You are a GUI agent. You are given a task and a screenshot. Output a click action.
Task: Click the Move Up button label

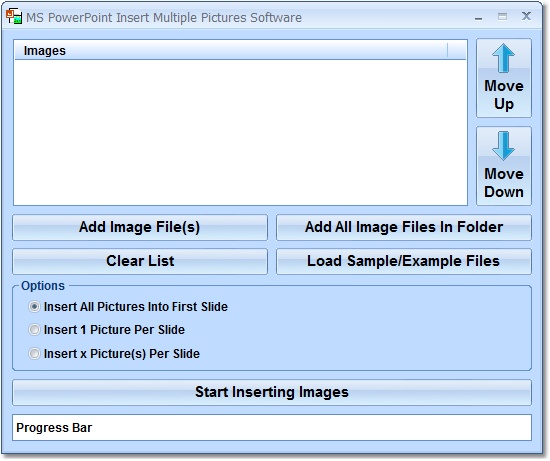[x=504, y=95]
